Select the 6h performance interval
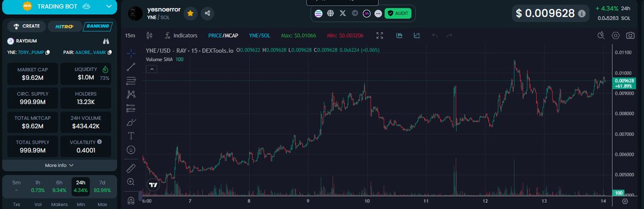644x209 pixels. click(60, 187)
